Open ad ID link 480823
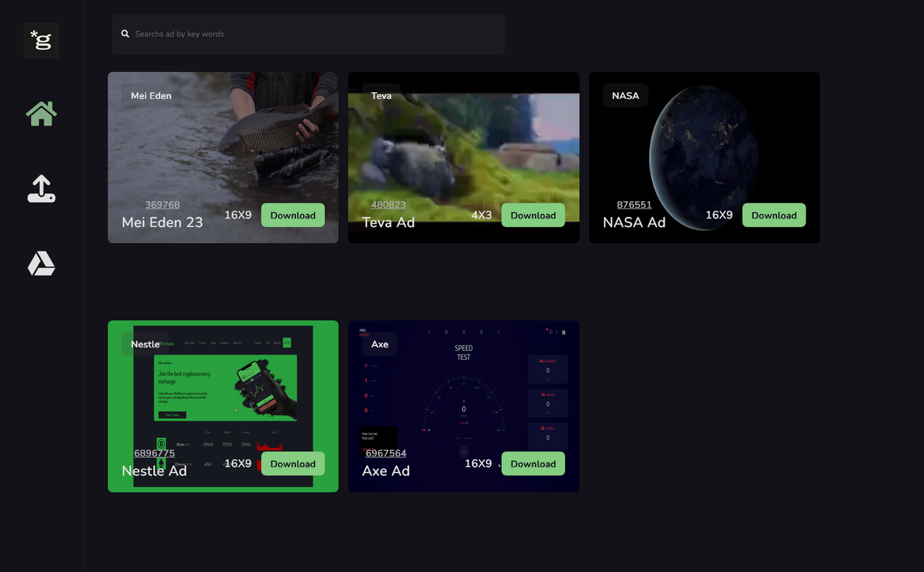924x572 pixels. click(x=388, y=205)
